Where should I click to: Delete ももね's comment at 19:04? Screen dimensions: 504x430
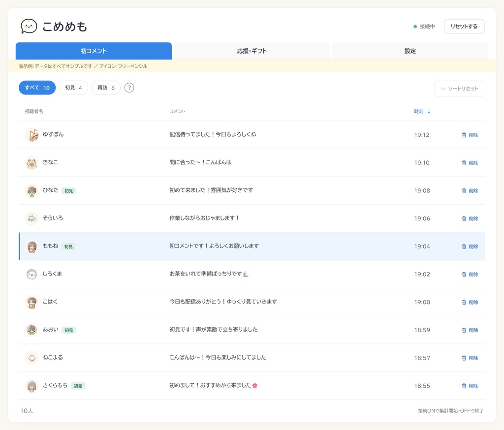click(470, 246)
